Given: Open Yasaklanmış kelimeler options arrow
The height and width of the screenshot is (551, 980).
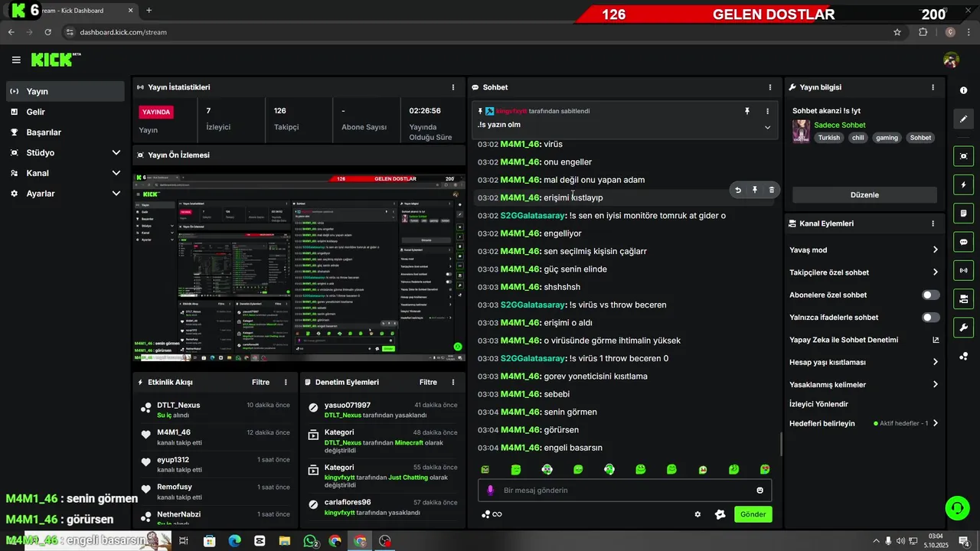Looking at the screenshot, I should [935, 384].
